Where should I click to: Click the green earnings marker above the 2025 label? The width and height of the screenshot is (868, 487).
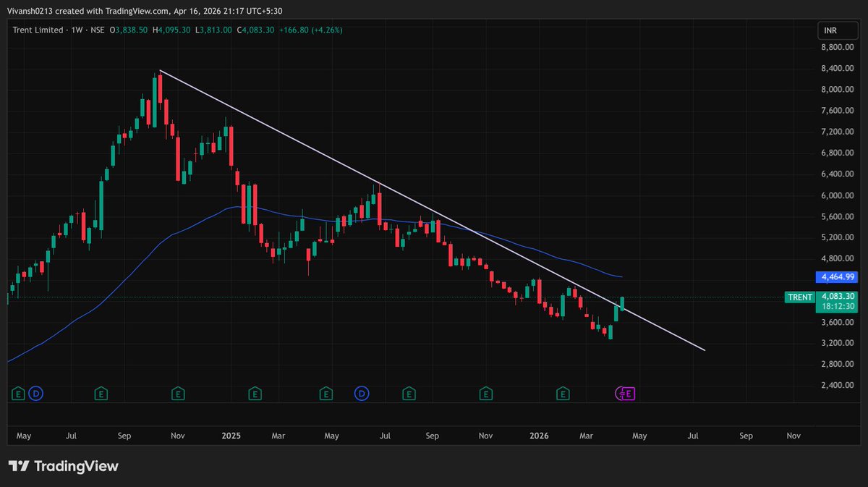click(x=255, y=394)
